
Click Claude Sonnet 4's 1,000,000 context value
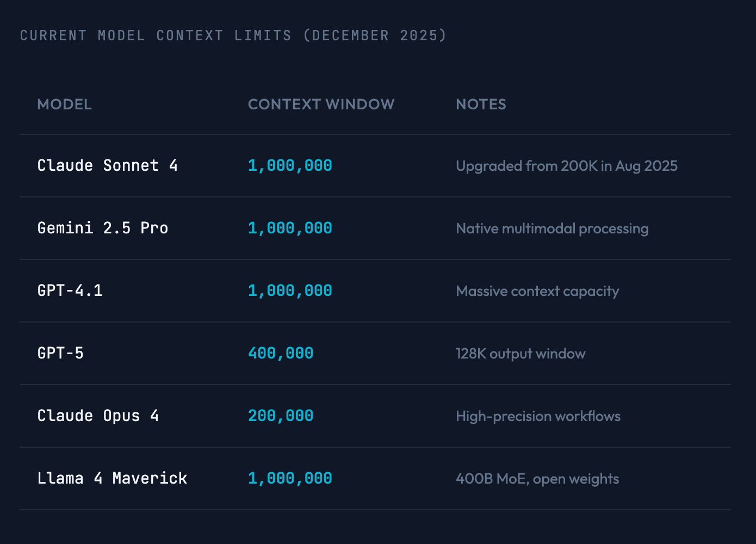coord(290,165)
